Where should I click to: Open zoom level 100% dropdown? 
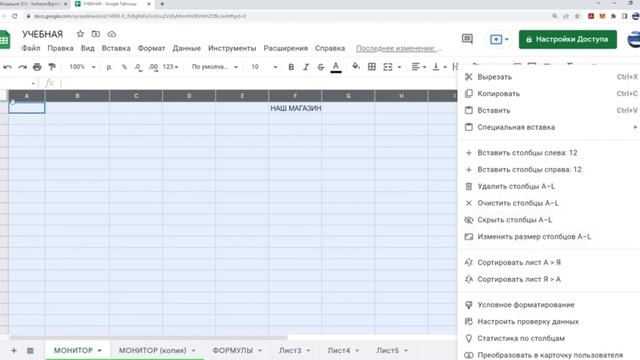[x=82, y=67]
